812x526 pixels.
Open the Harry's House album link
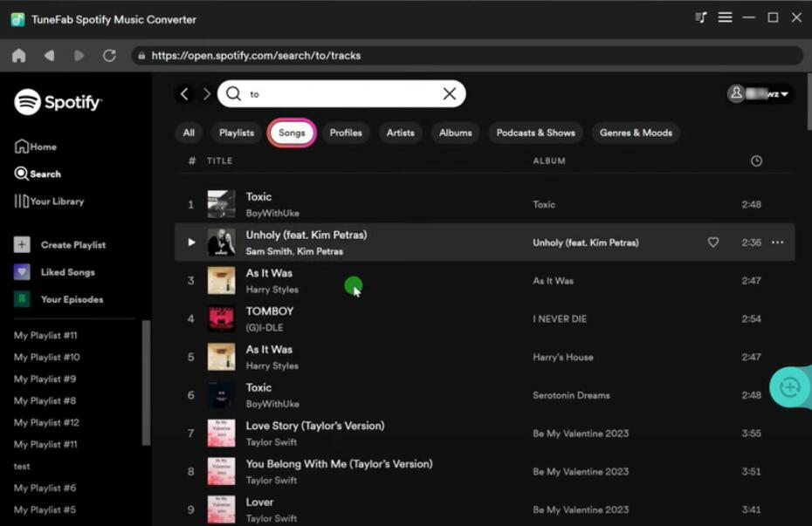click(x=563, y=358)
